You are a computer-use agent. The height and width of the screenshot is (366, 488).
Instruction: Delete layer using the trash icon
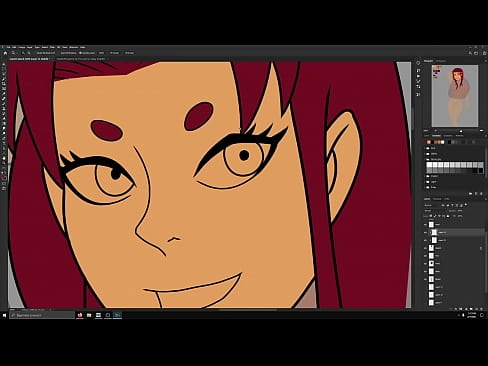481,309
